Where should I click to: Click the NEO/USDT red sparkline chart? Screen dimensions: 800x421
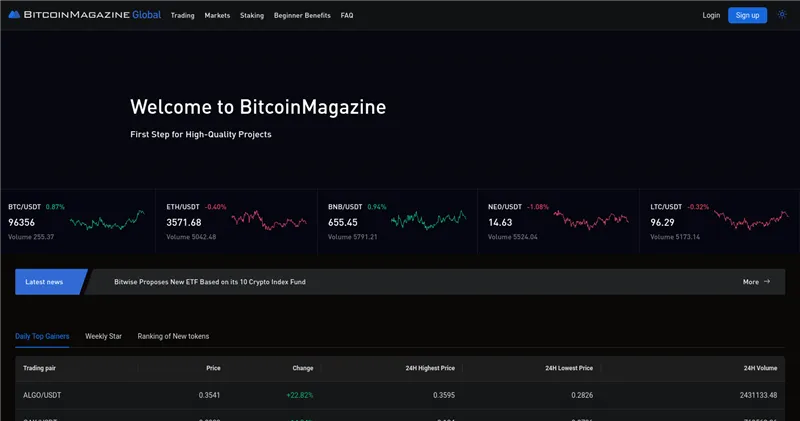point(591,220)
